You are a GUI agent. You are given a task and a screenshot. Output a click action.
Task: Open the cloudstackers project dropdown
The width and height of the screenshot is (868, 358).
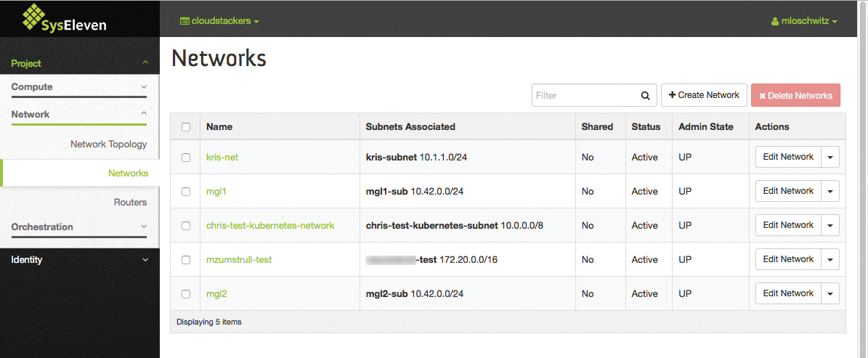point(219,21)
